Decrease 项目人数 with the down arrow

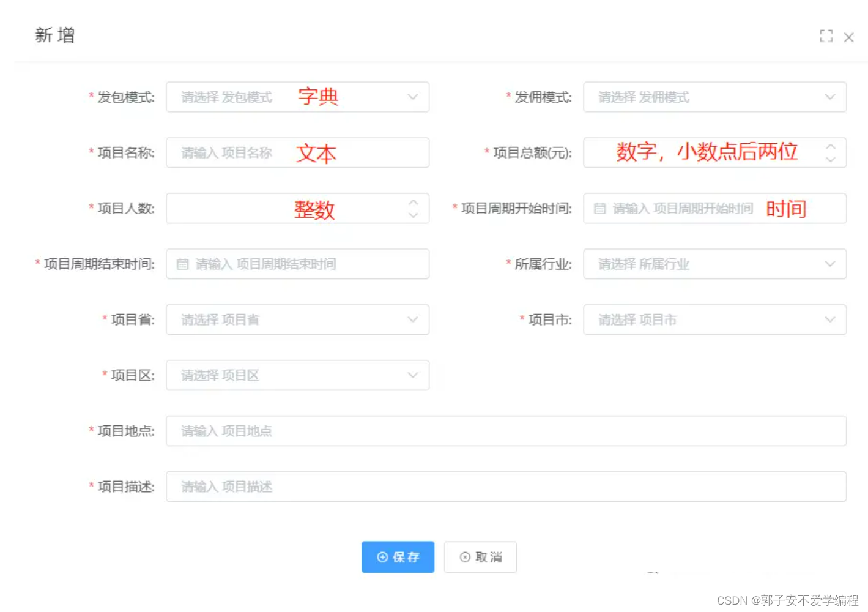(x=414, y=215)
